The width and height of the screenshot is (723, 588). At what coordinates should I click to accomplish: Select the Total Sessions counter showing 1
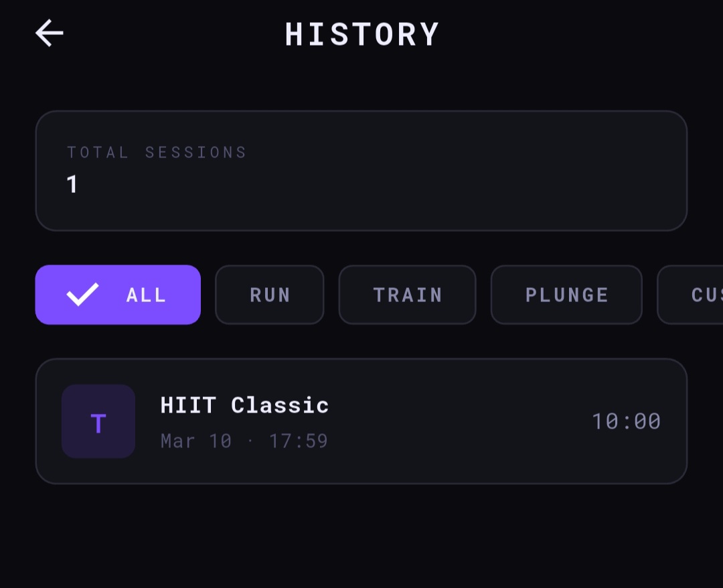tap(361, 170)
